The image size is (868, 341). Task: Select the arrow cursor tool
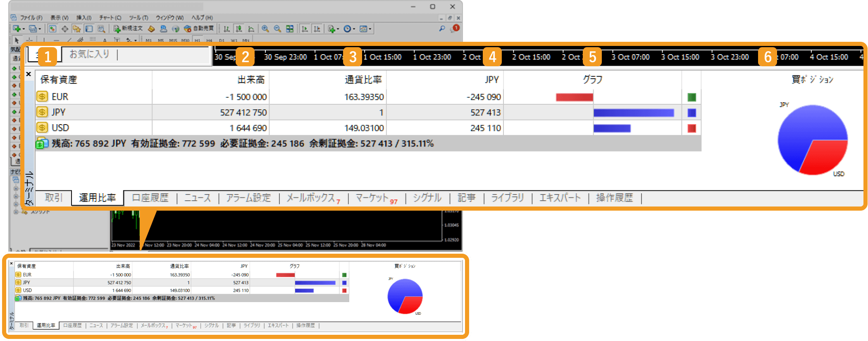click(17, 40)
